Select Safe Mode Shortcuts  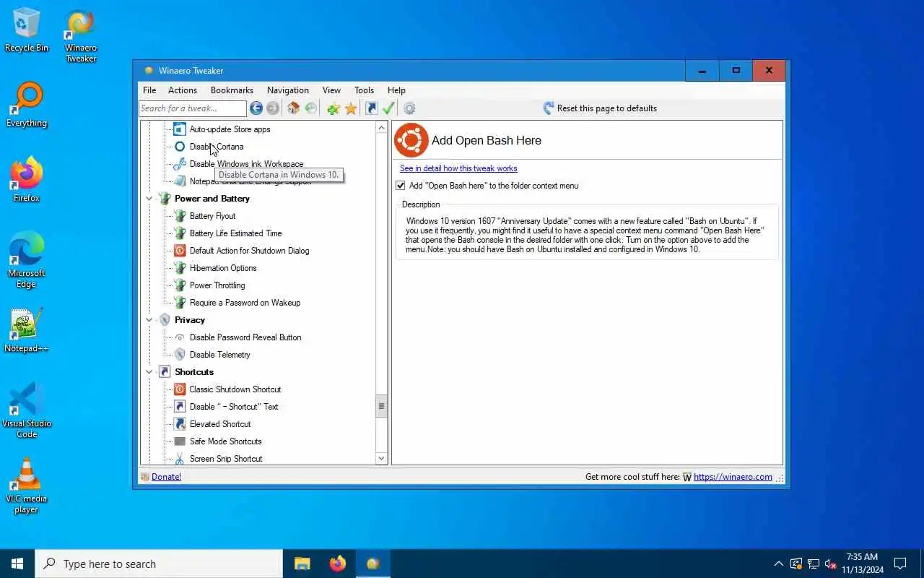[225, 441]
